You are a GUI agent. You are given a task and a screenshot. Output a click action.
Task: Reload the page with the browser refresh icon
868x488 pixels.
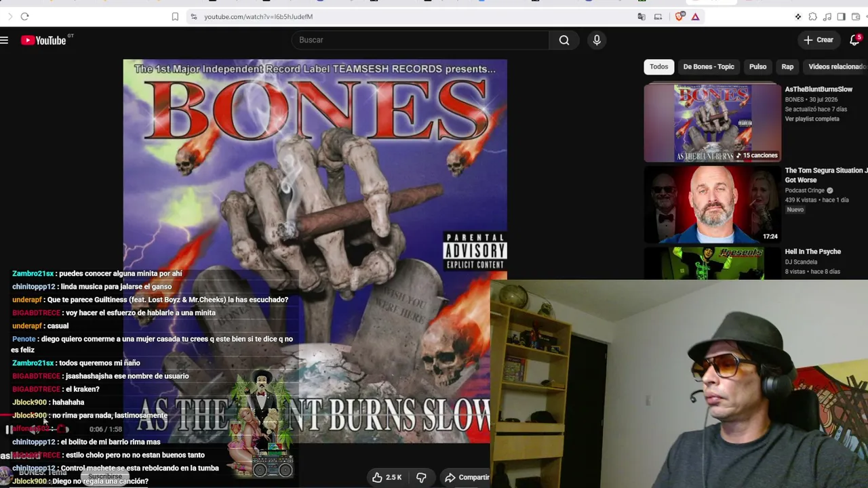coord(24,16)
